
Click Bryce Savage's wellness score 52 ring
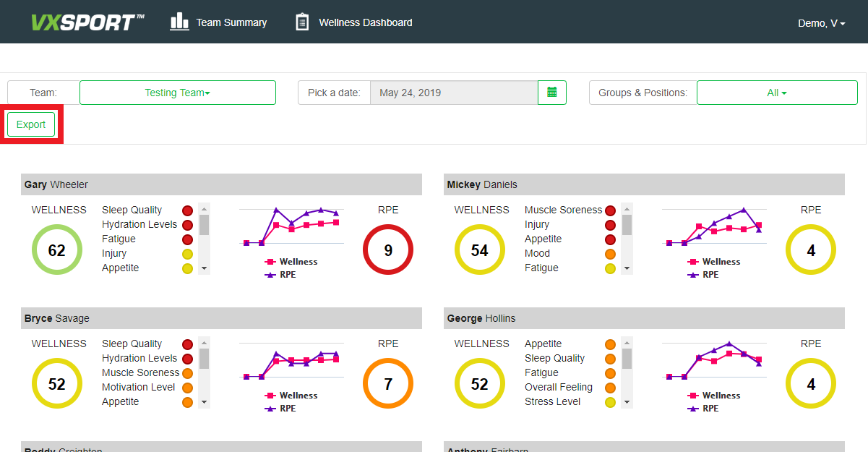(57, 384)
